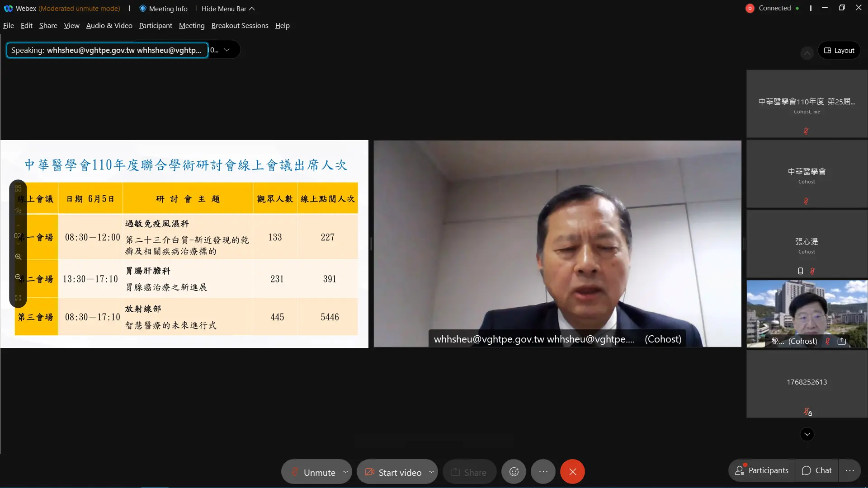Zoom in on the shared slide
The image size is (868, 488).
[x=18, y=257]
